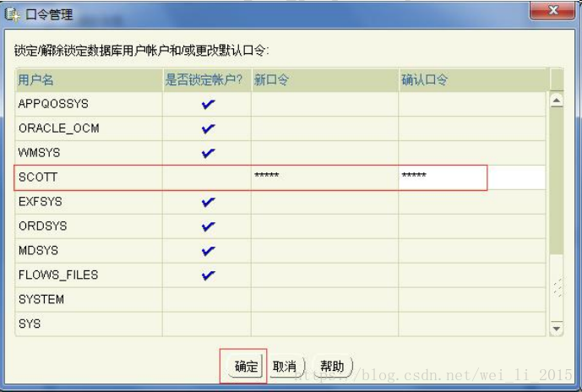
Task: Toggle lock checkmark for MDSYS
Action: click(208, 251)
